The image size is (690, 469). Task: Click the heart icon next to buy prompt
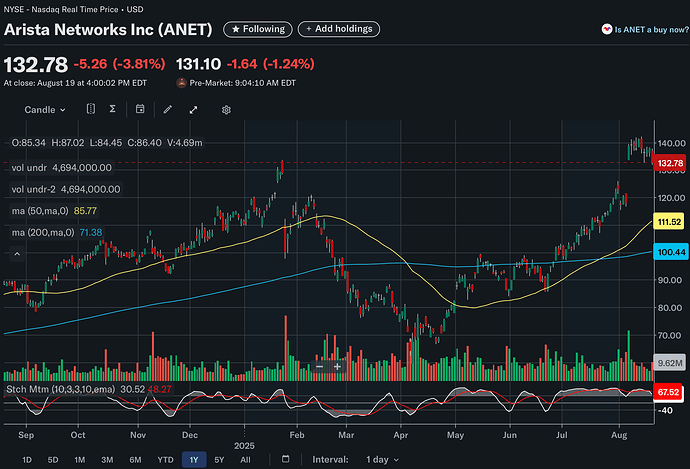(607, 29)
